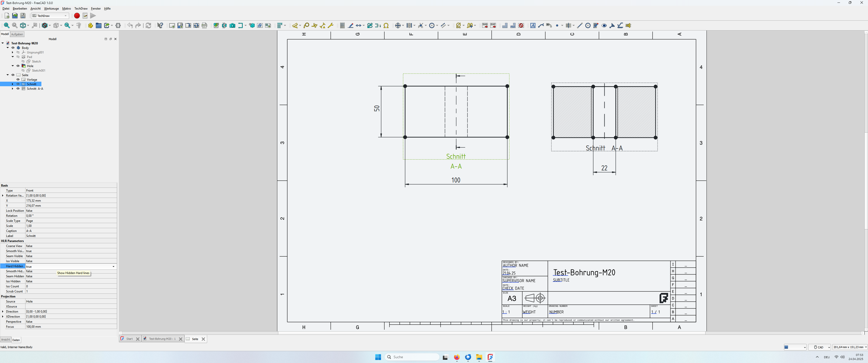Click the Insert length dimension icon
Viewport: 868px width, 363px height.
(295, 26)
